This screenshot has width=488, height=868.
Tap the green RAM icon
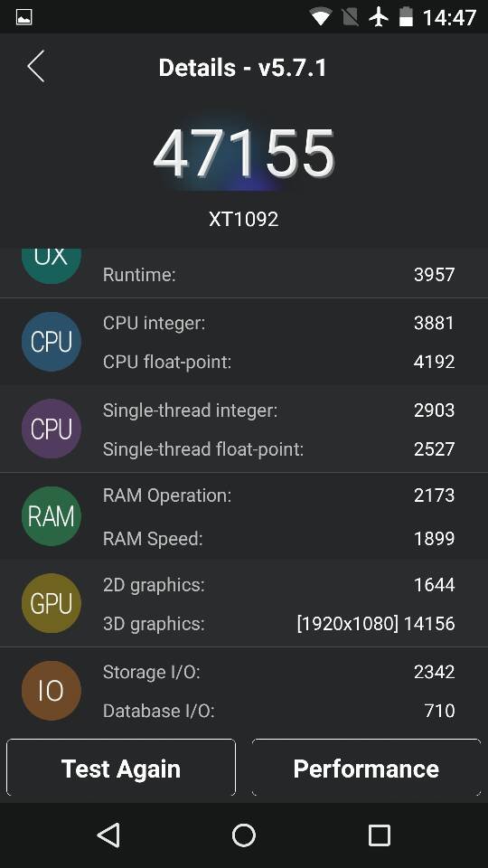point(52,516)
